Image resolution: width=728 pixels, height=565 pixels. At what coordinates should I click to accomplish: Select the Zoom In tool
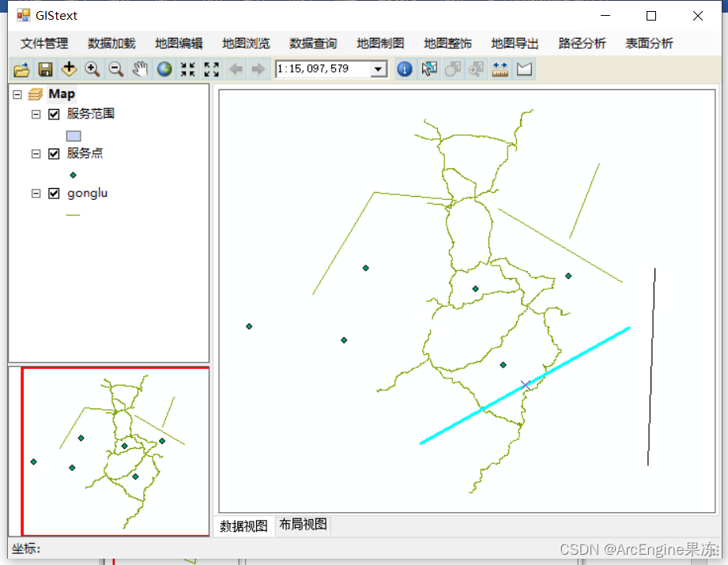[92, 70]
